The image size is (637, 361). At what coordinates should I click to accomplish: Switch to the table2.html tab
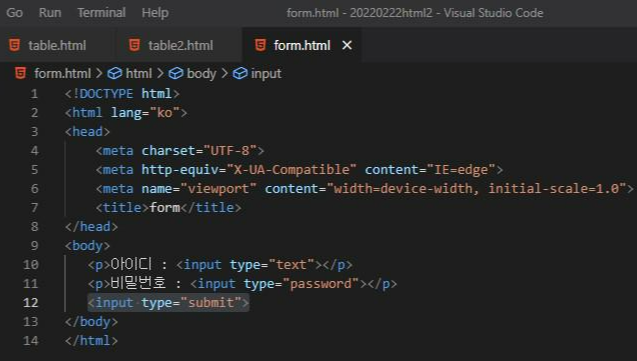coord(180,45)
